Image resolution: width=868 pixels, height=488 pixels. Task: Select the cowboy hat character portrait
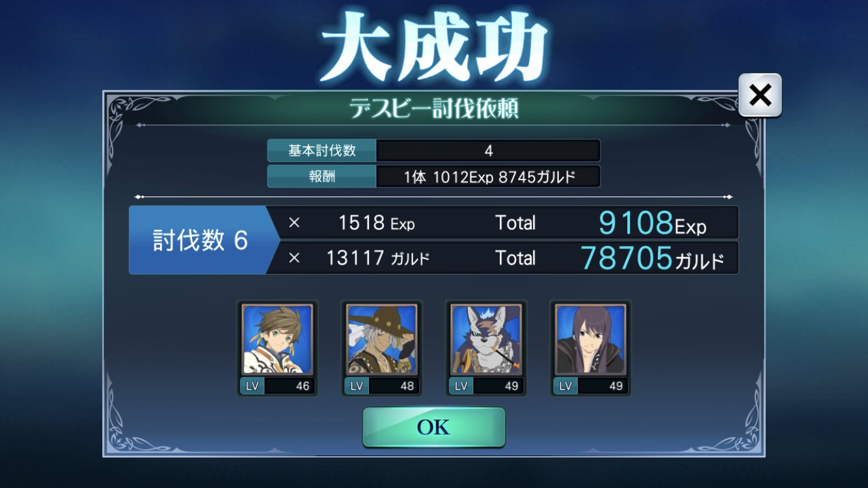tap(381, 339)
